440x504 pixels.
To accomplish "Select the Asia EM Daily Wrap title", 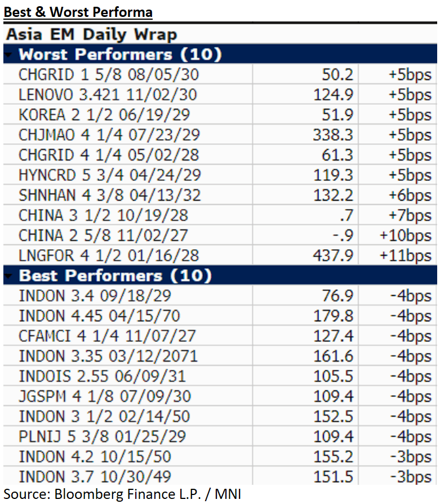I will [x=91, y=34].
